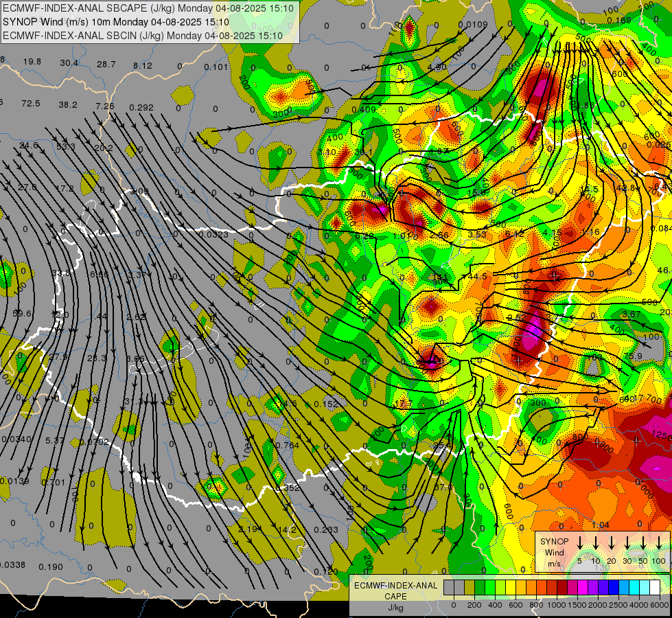Click the map value 0.409
Image resolution: width=672 pixels, height=618 pixels.
364,109
